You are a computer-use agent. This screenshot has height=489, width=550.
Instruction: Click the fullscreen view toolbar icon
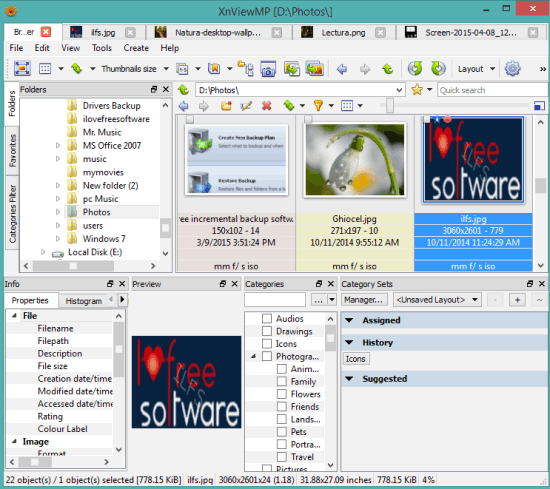[22, 68]
